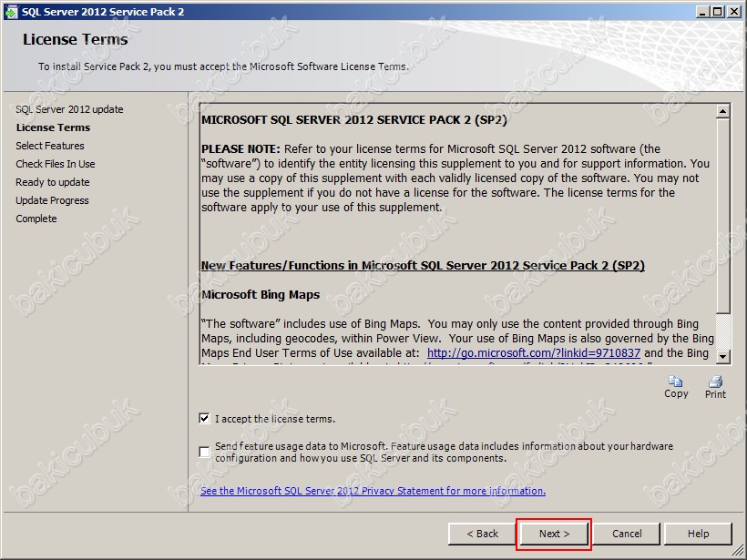Select the 'Update Progress' step
This screenshot has width=747, height=560.
[52, 200]
